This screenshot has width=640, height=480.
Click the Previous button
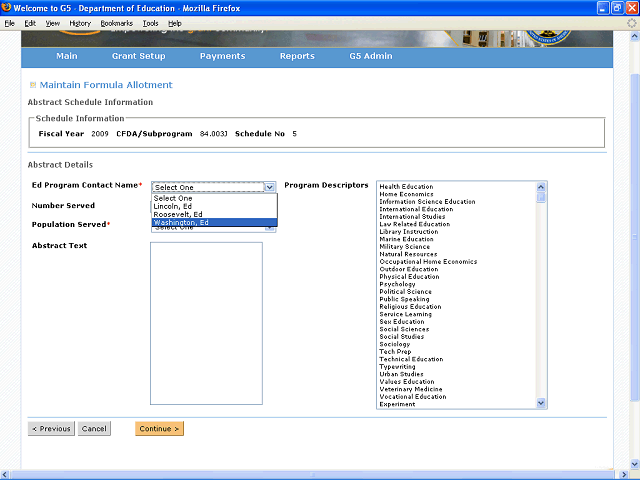[x=51, y=429]
